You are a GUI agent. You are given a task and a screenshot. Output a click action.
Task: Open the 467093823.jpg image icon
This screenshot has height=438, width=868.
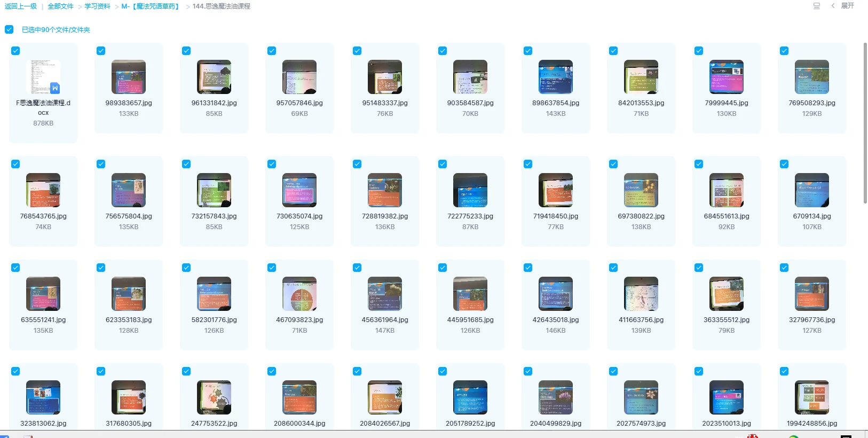pos(299,294)
